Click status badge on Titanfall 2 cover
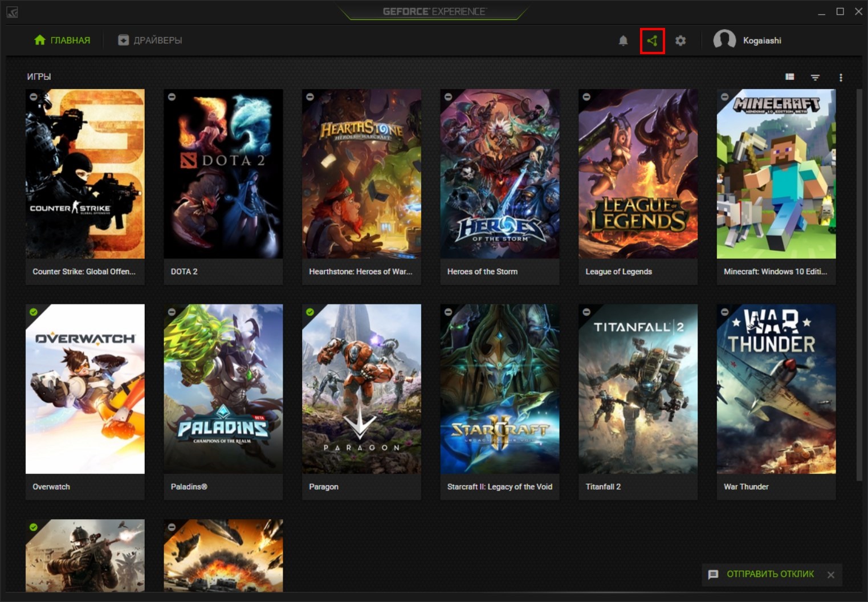 pos(586,312)
